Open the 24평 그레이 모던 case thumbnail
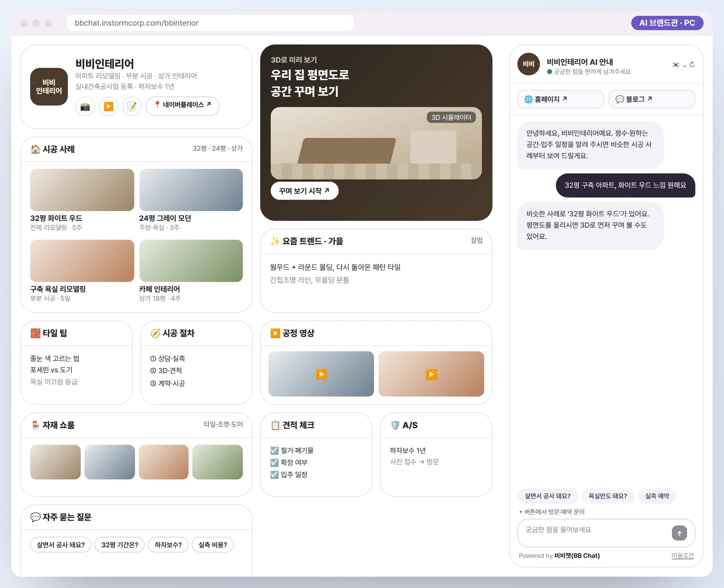 [x=191, y=190]
